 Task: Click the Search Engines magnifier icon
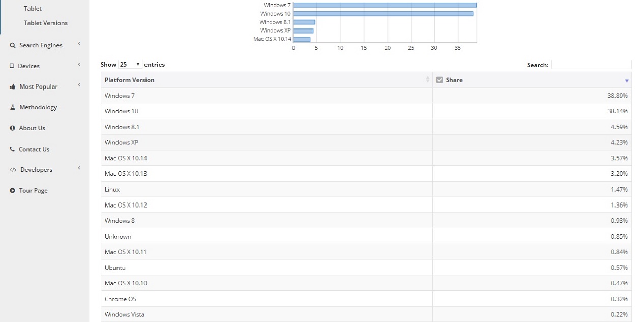[x=12, y=45]
